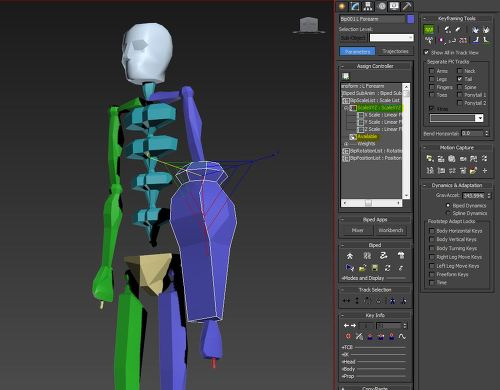Open the Selection Level dropdown
The height and width of the screenshot is (390, 500).
(392, 38)
